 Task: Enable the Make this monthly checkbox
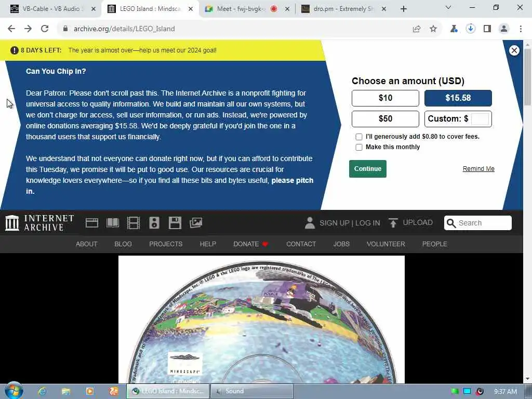(x=358, y=147)
